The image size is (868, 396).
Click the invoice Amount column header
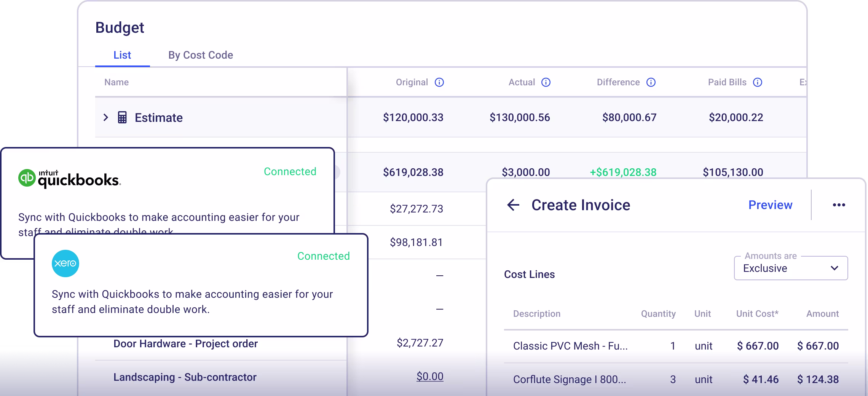coord(822,314)
